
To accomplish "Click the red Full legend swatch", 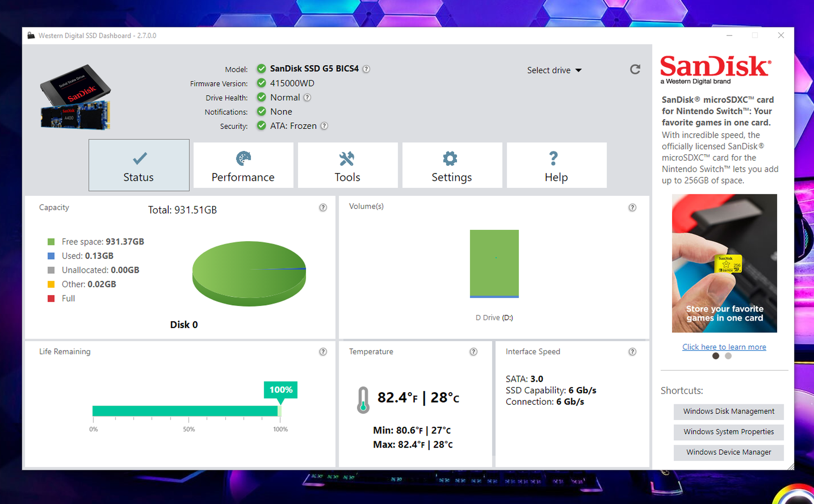I will (51, 298).
